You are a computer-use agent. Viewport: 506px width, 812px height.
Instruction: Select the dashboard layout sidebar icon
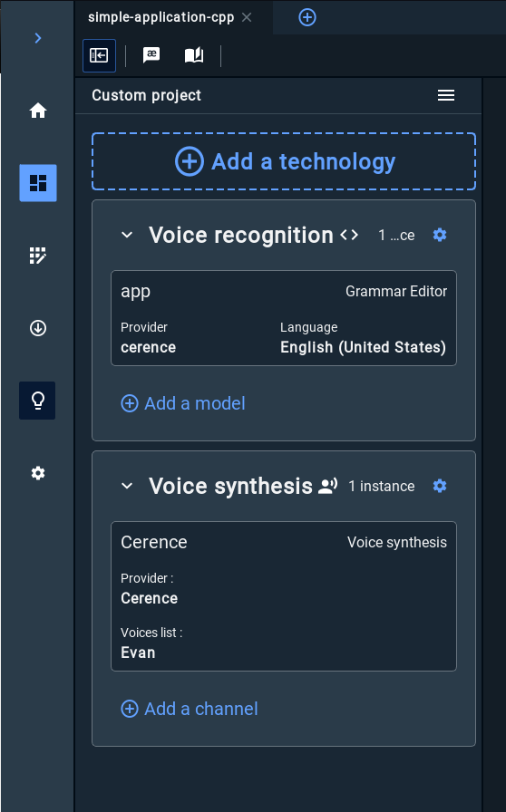point(38,183)
